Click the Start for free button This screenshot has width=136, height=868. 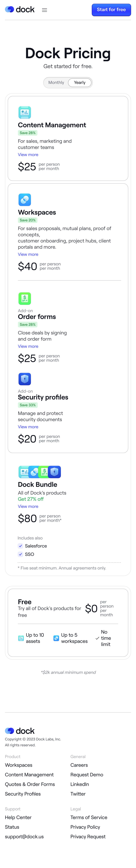pos(111,10)
